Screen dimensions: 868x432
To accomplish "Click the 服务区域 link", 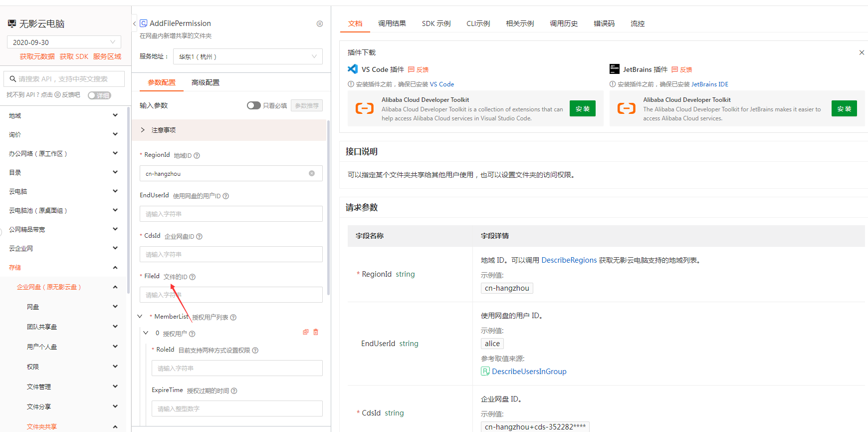I will (x=107, y=56).
